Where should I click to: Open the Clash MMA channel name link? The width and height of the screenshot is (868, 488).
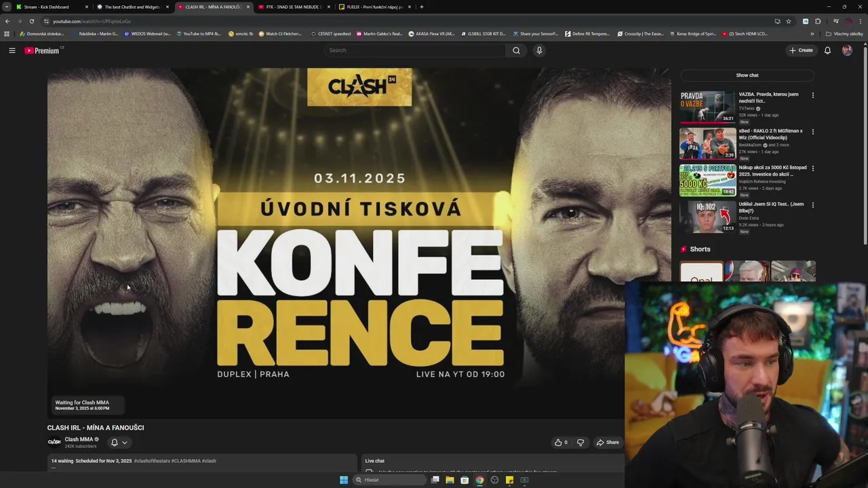tap(79, 439)
